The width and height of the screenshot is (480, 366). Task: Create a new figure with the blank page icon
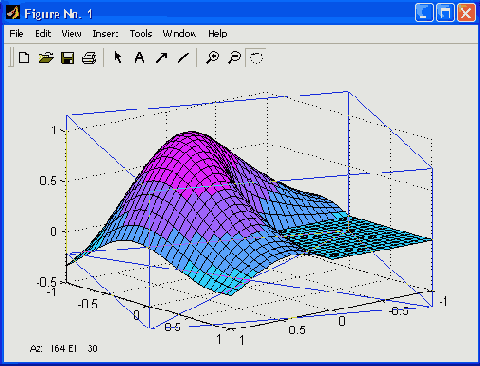(x=24, y=58)
